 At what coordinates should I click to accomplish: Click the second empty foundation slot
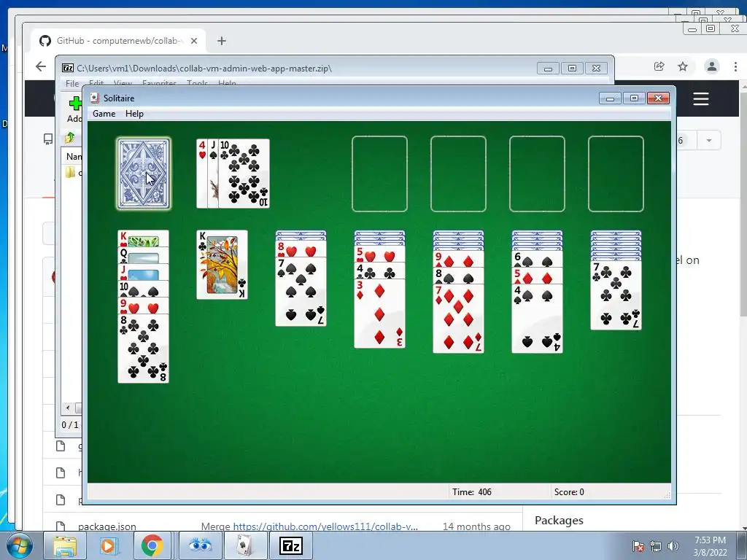458,174
